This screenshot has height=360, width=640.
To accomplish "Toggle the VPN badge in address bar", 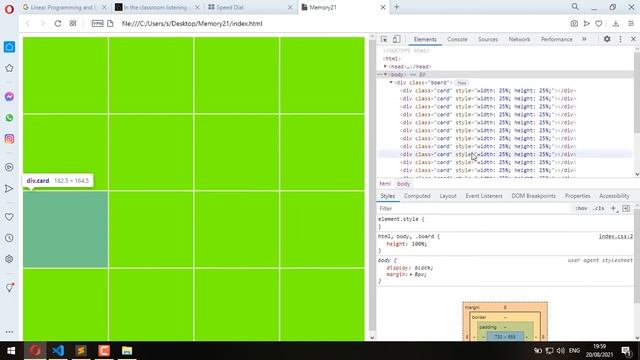I will 98,24.
